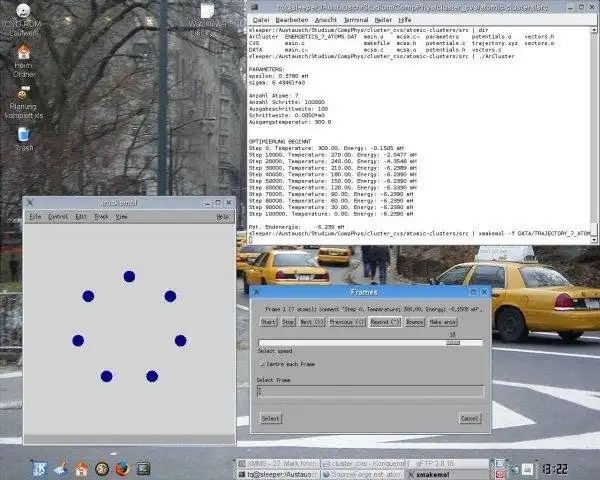The height and width of the screenshot is (480, 600).
Task: Open the Track menu in xmakemol
Action: pyautogui.click(x=101, y=217)
